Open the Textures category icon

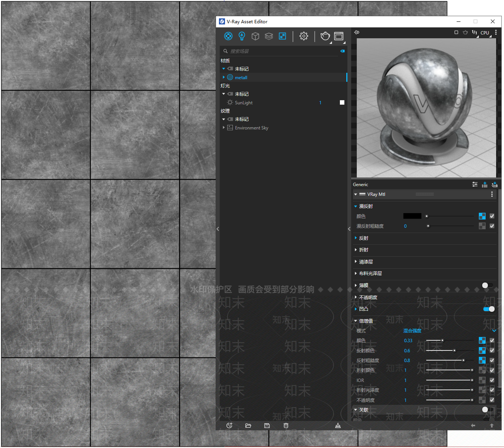coord(283,36)
